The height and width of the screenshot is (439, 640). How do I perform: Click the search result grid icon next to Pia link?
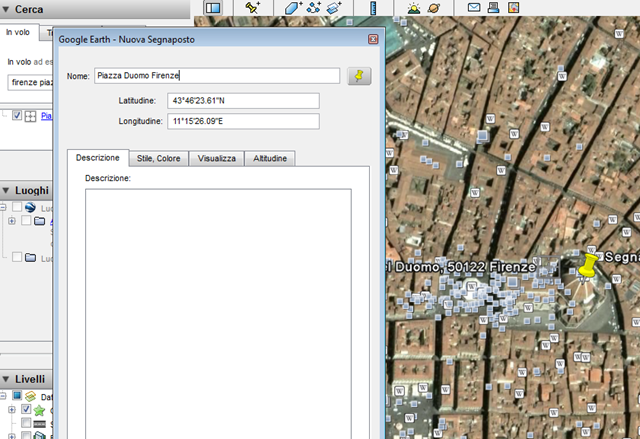coord(31,117)
